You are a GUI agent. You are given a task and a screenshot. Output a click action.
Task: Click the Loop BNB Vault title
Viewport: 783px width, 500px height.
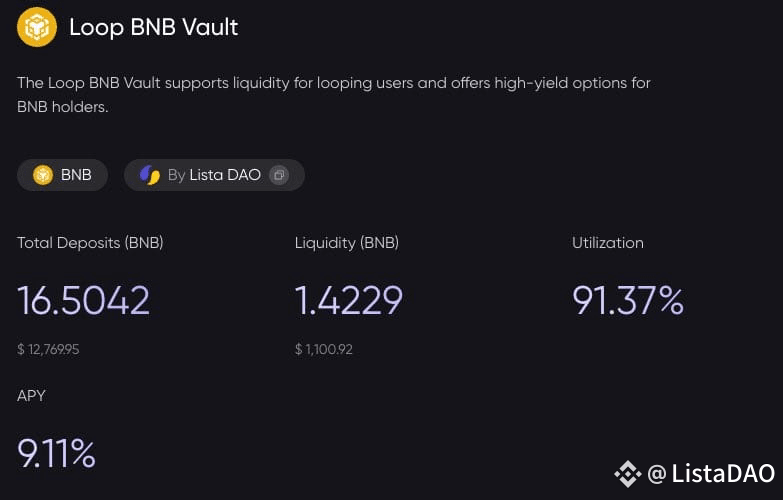point(154,27)
